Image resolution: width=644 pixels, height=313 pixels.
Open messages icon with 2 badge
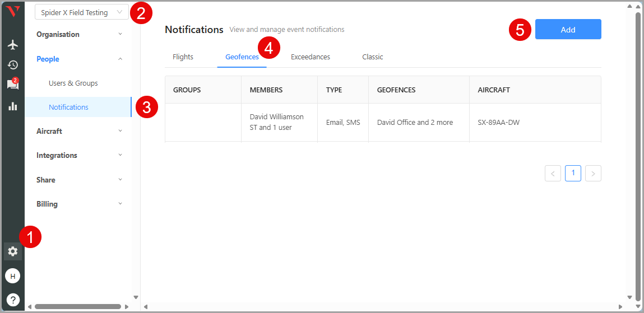point(12,85)
